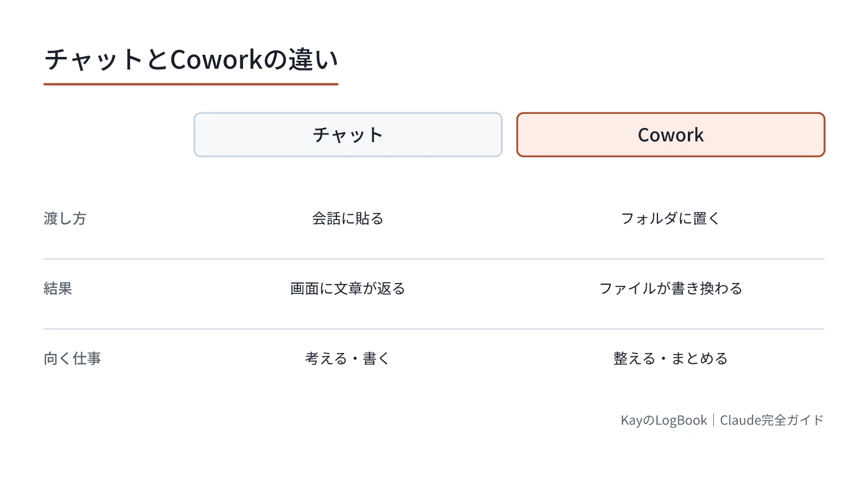
Task: Select the cell 会話に貼る
Action: tap(348, 219)
